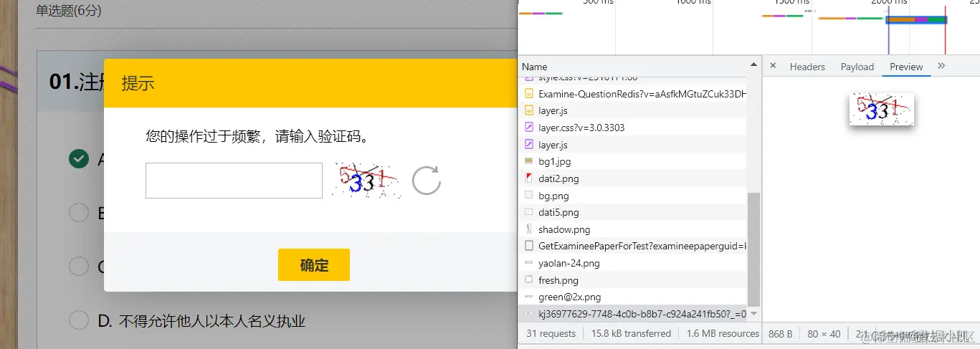
Task: Select yaolan-24.png request row
Action: click(x=634, y=263)
